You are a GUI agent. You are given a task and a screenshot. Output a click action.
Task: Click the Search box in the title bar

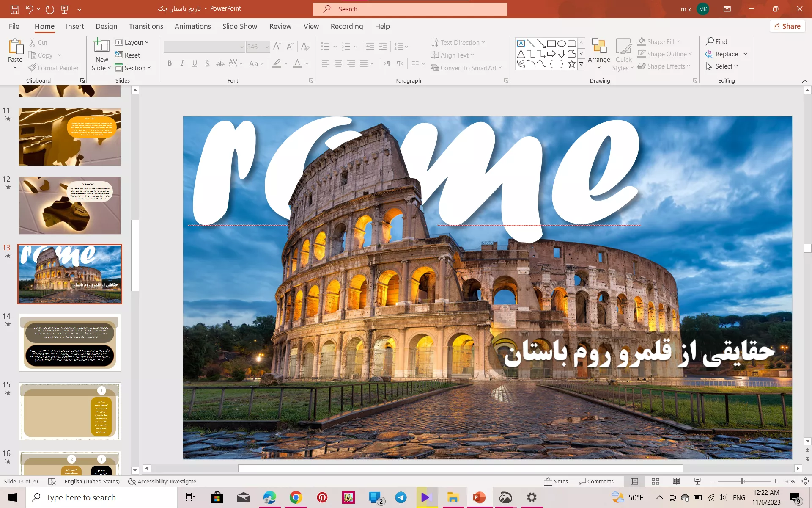click(410, 9)
